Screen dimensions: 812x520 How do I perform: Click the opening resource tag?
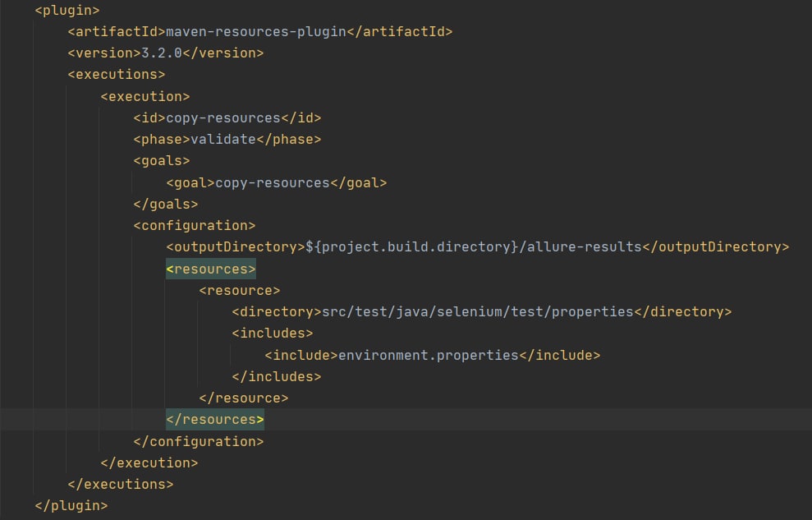point(239,291)
